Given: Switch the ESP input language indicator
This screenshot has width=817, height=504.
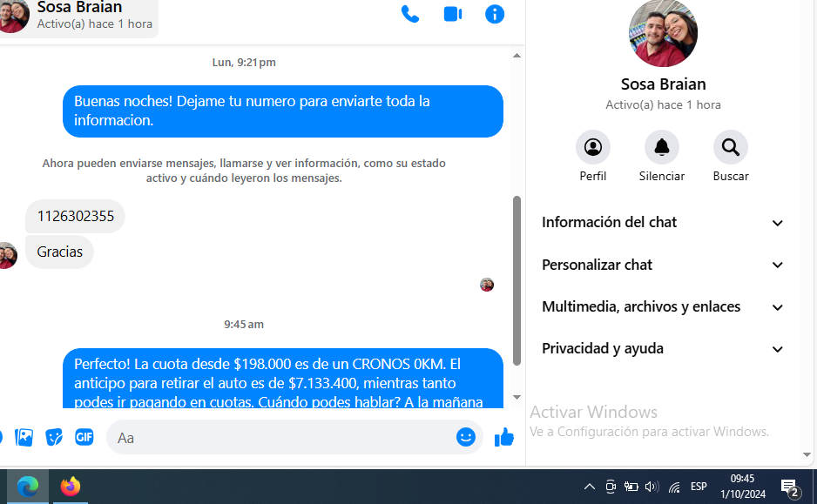Looking at the screenshot, I should point(699,487).
